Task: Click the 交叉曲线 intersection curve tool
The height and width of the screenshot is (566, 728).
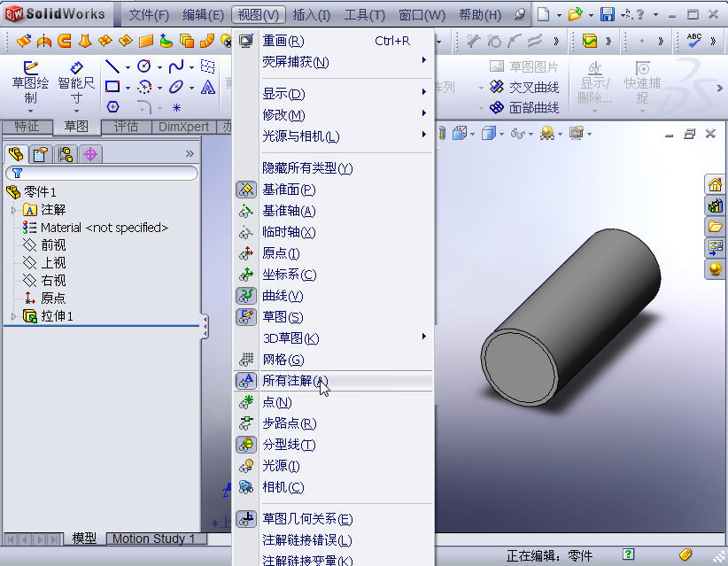Action: (524, 88)
